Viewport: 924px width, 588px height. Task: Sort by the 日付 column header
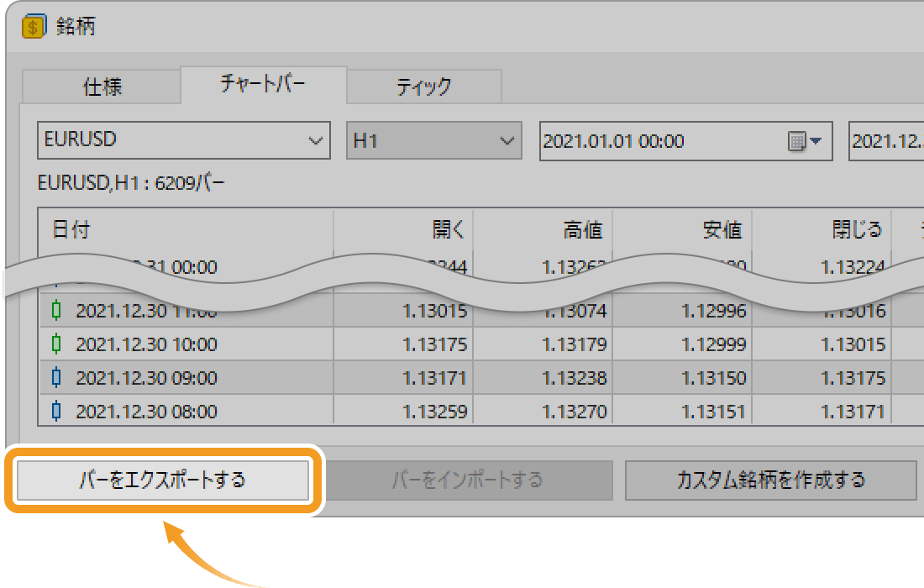(x=186, y=230)
